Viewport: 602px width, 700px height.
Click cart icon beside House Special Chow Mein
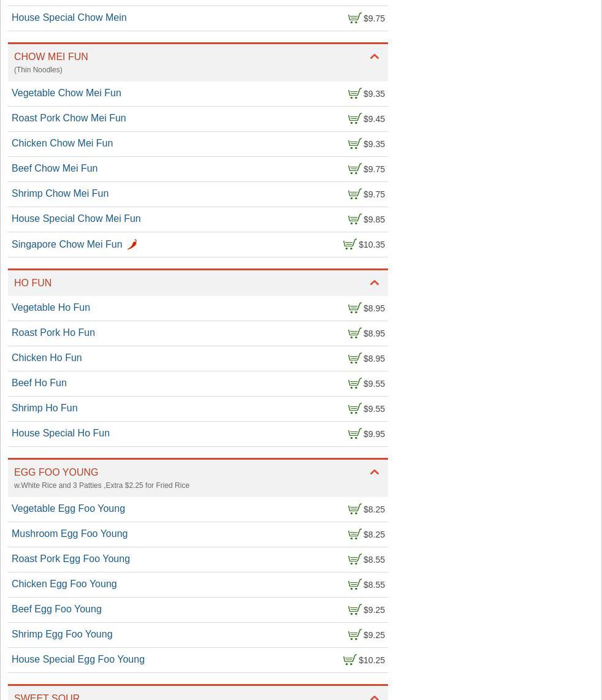point(354,18)
